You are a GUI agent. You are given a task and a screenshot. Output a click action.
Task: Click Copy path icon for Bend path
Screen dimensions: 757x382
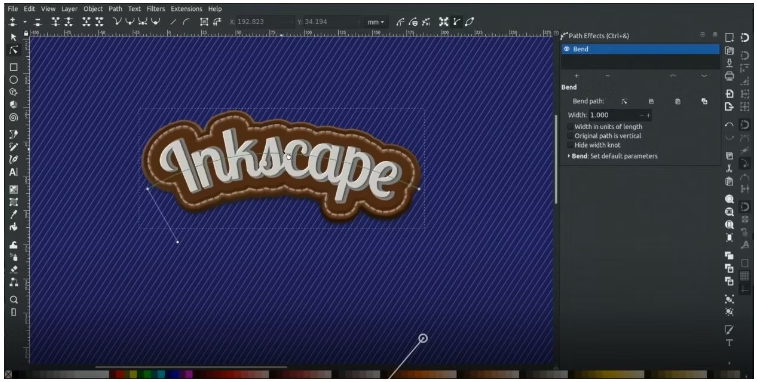651,101
